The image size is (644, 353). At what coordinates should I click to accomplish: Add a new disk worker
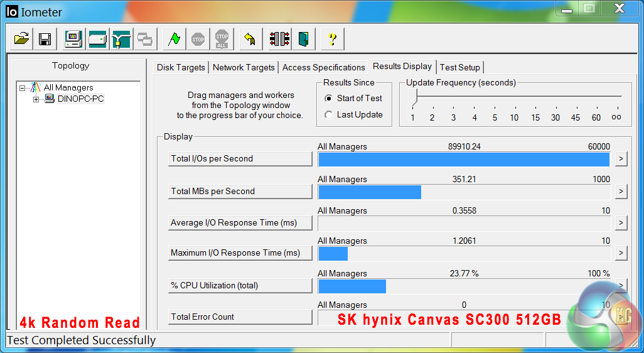click(x=98, y=39)
